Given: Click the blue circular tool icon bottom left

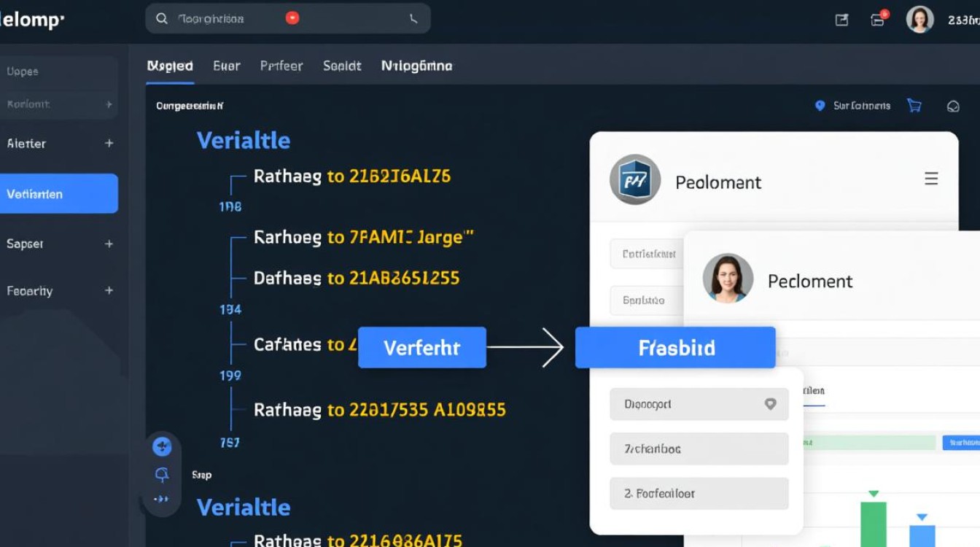Looking at the screenshot, I should [162, 446].
